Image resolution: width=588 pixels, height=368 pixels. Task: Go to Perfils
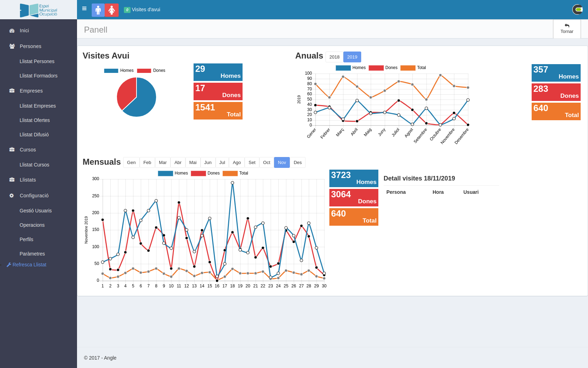(x=27, y=239)
